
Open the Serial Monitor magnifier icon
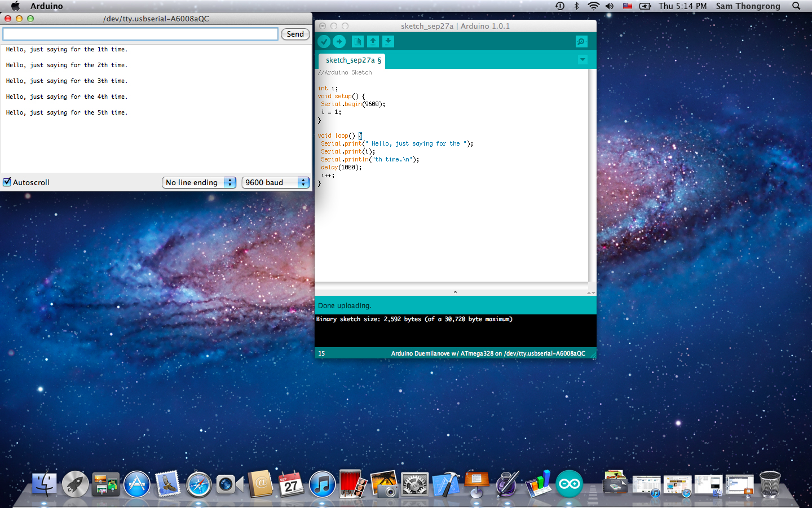tap(581, 42)
